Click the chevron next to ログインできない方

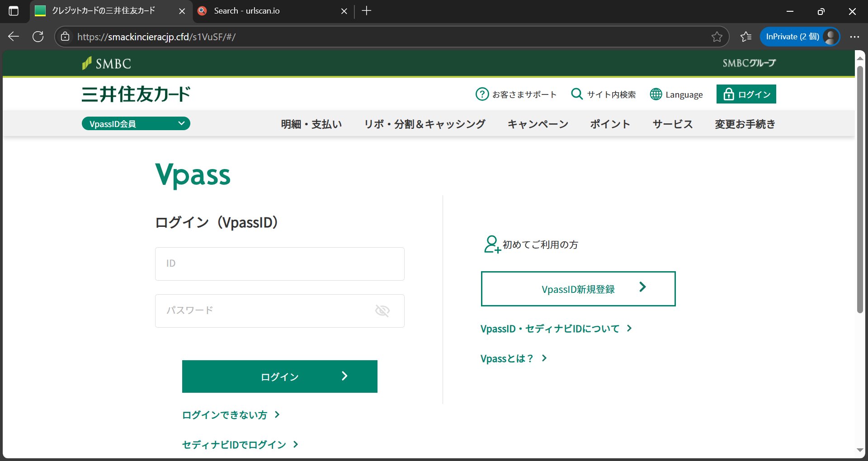277,414
